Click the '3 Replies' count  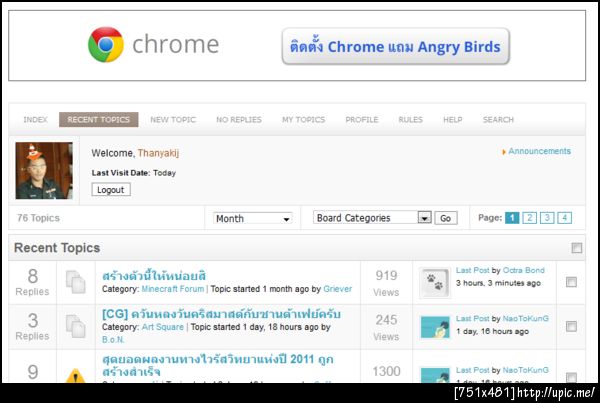tap(33, 327)
